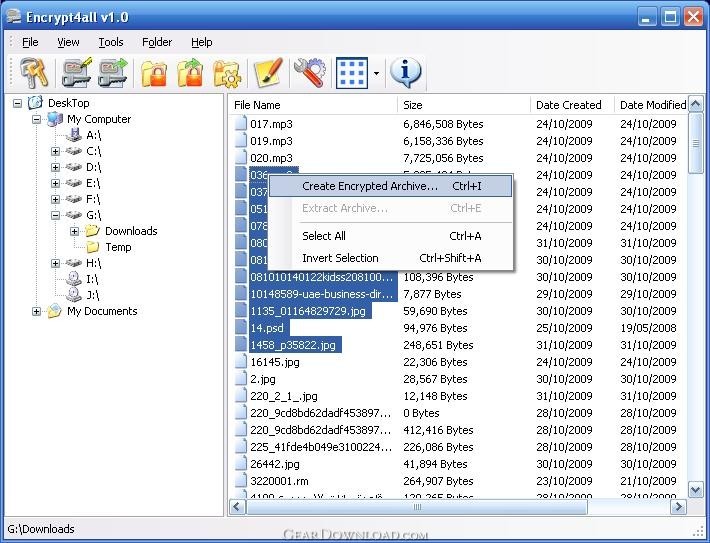Open the File menu
Viewport: 710px width, 543px height.
30,42
